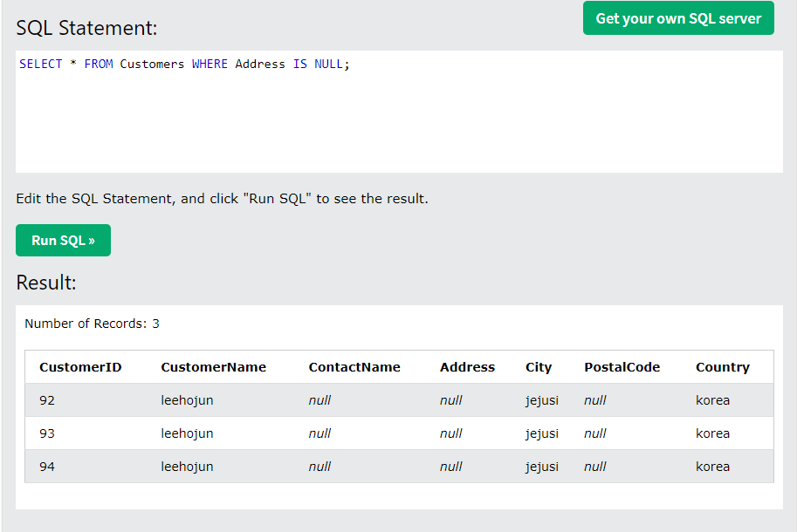Click the FROM keyword in the query
Screen dimensions: 797x532
(99, 64)
